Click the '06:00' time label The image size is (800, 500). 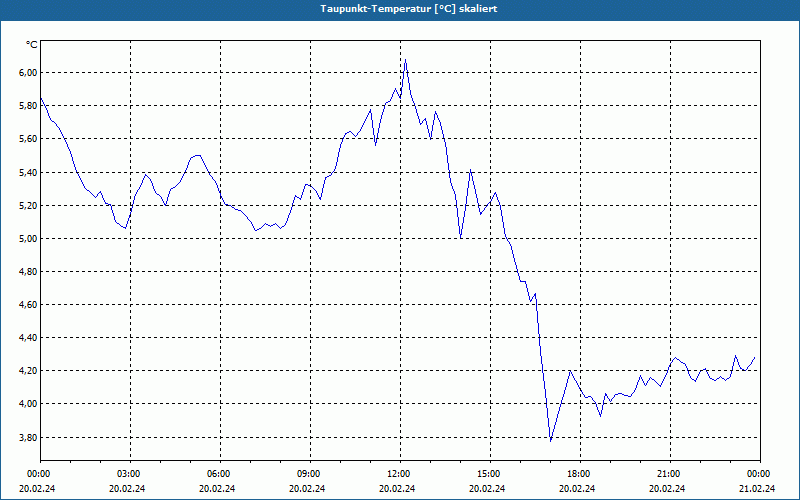click(x=217, y=474)
